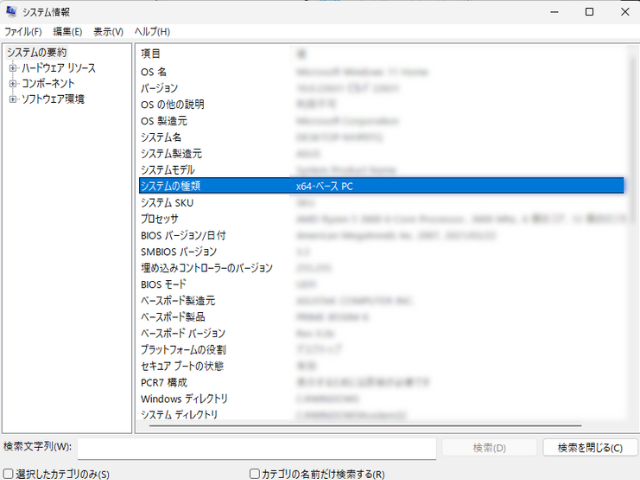Click the システム情報 title bar icon
The image size is (640, 480).
click(x=11, y=11)
